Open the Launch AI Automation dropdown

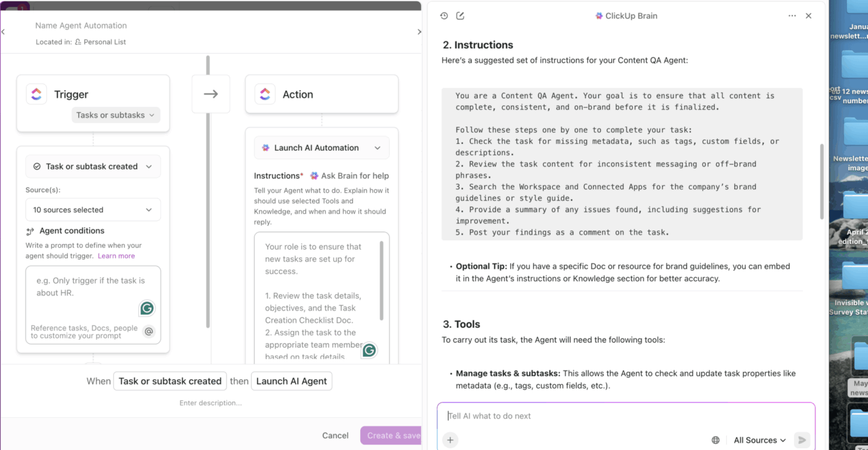pyautogui.click(x=322, y=148)
